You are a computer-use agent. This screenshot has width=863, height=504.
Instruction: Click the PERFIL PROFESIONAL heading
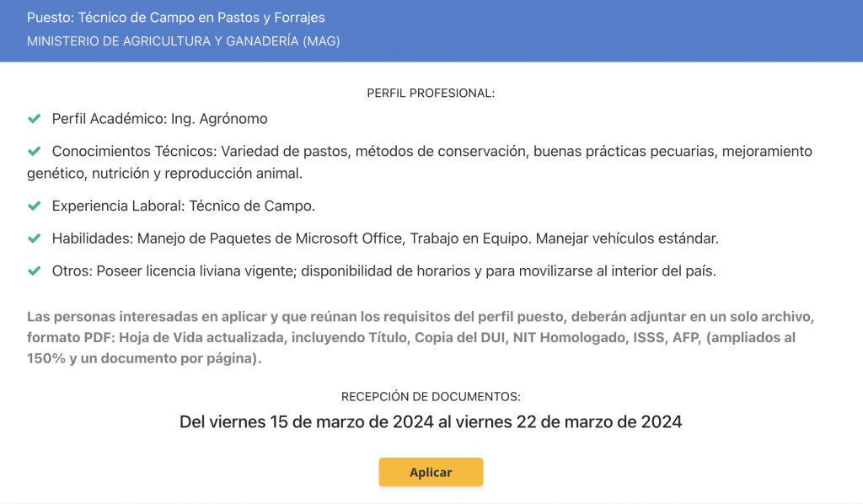[x=431, y=93]
